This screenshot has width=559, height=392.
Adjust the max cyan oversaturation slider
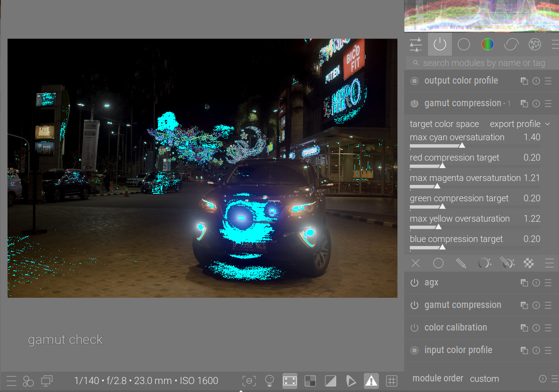(x=462, y=146)
